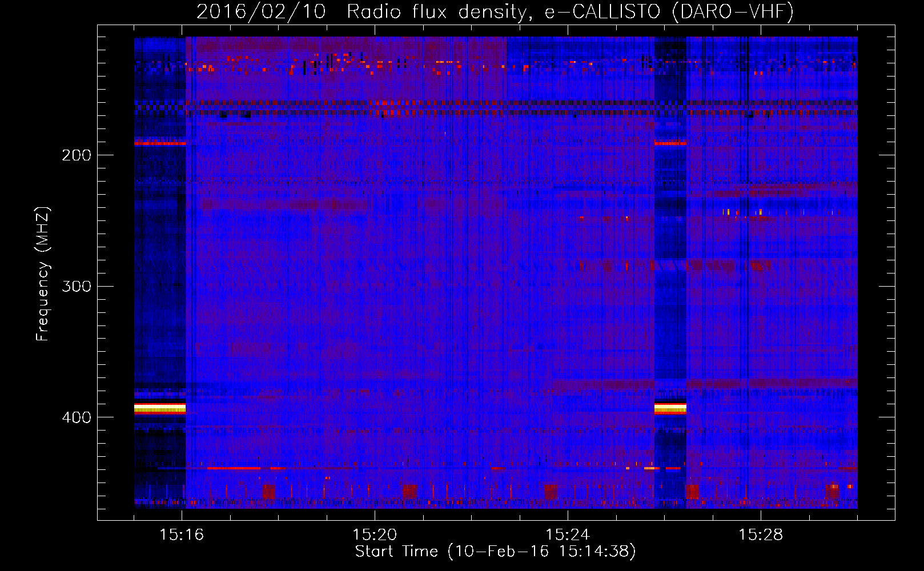Image resolution: width=924 pixels, height=571 pixels.
Task: Click the "15:24" time tick label
Action: [x=568, y=534]
